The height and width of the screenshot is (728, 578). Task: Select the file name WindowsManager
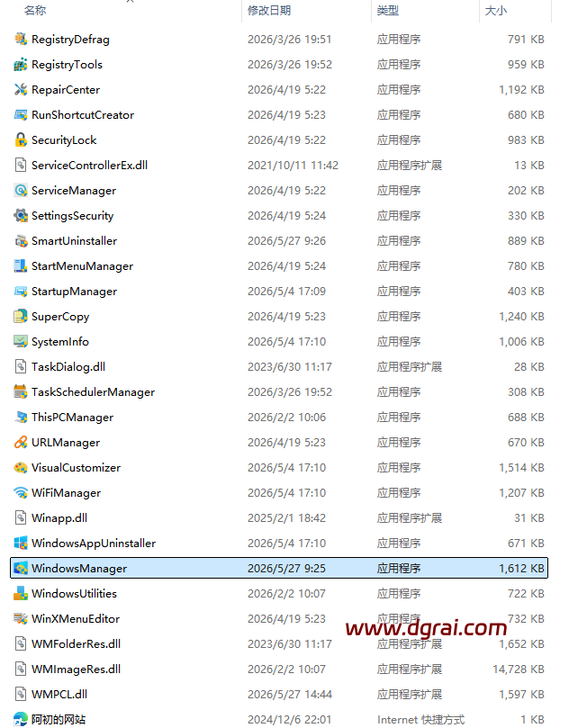point(79,569)
